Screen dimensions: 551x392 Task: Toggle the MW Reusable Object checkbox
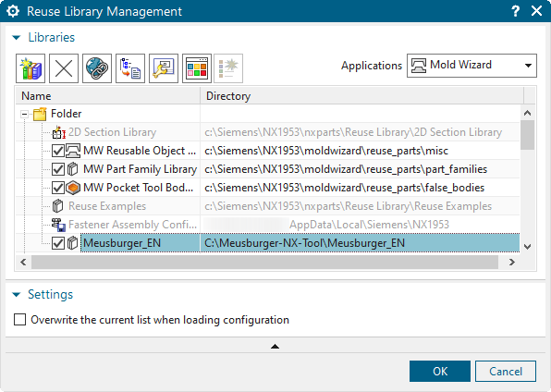click(58, 151)
